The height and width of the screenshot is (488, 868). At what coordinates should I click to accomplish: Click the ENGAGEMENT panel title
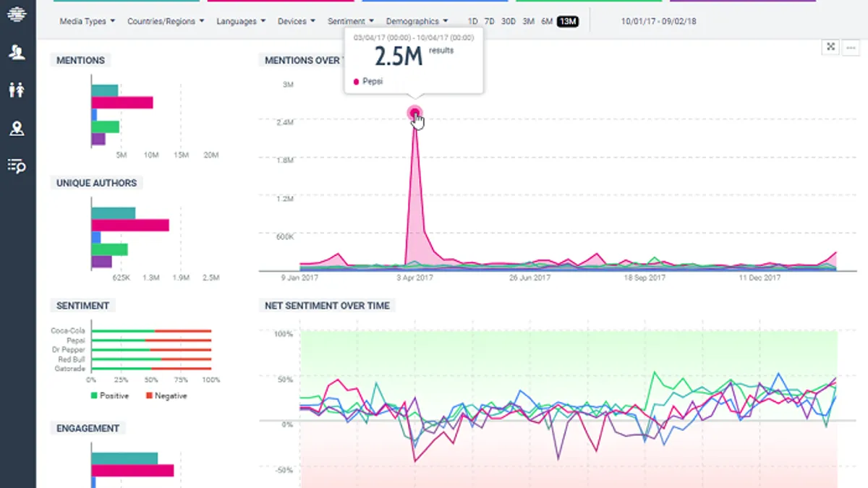[88, 428]
